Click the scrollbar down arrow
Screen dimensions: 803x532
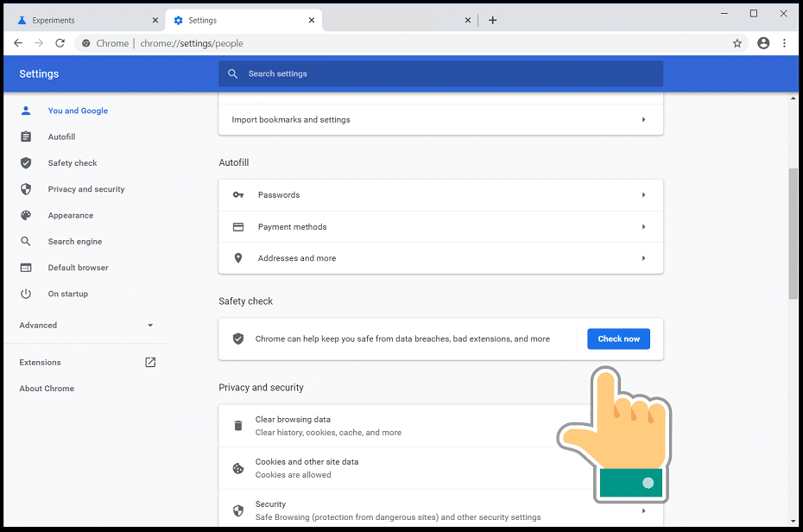pos(794,522)
